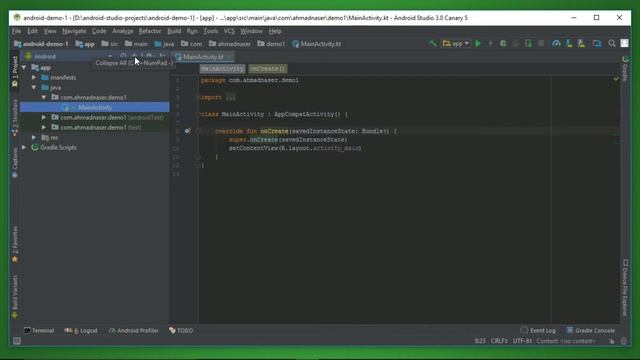Open the VCS menu
This screenshot has height=360, width=640.
[229, 31]
